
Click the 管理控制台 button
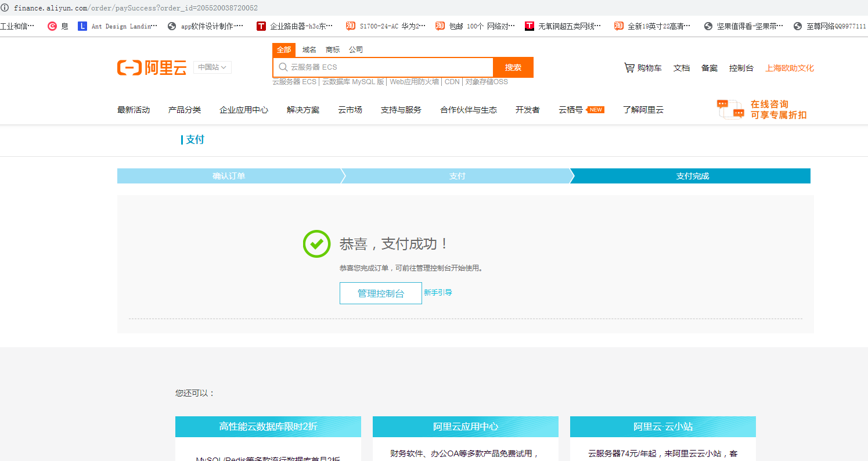[x=381, y=293]
